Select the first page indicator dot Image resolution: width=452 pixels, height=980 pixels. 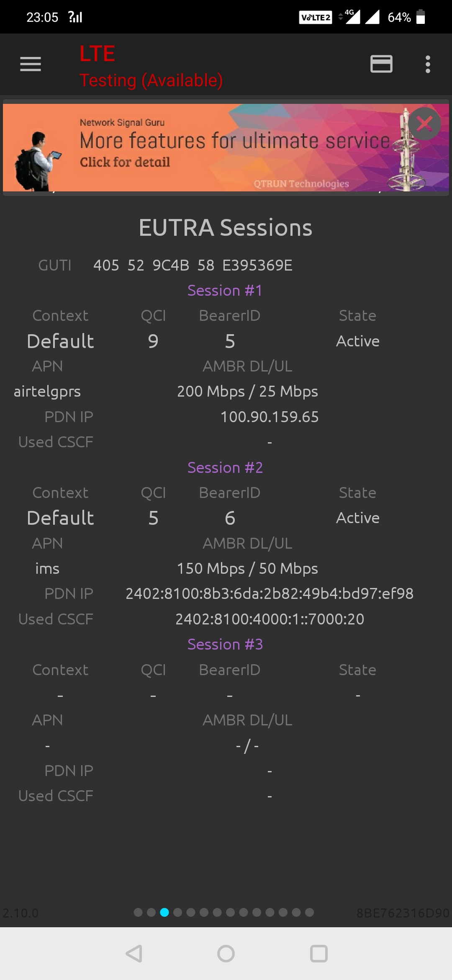(138, 912)
